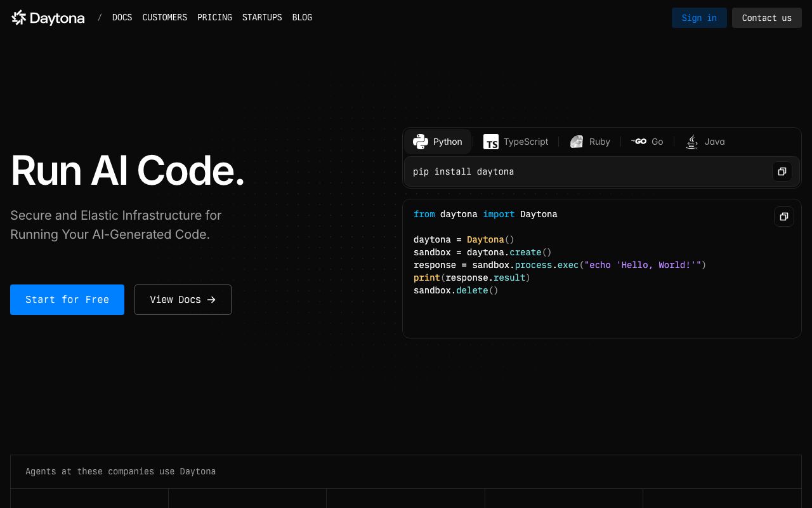
Task: Click the TS TypeScript logo icon
Action: pyautogui.click(x=491, y=142)
